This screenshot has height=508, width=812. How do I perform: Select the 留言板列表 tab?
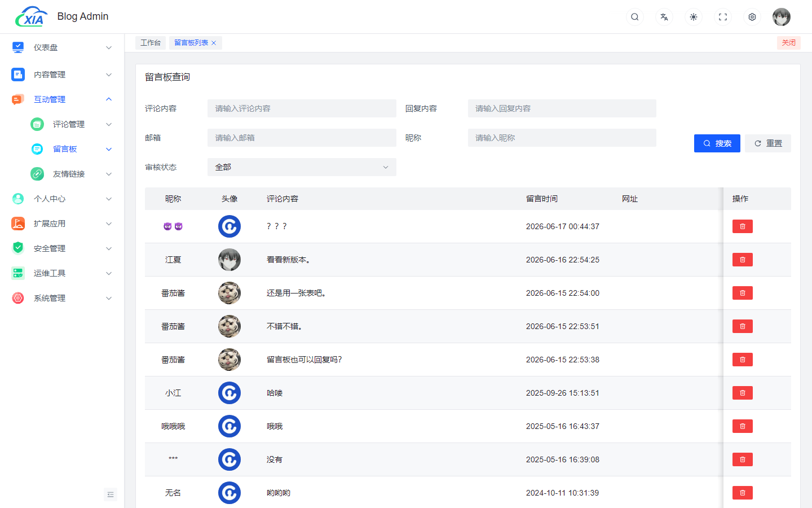click(191, 43)
